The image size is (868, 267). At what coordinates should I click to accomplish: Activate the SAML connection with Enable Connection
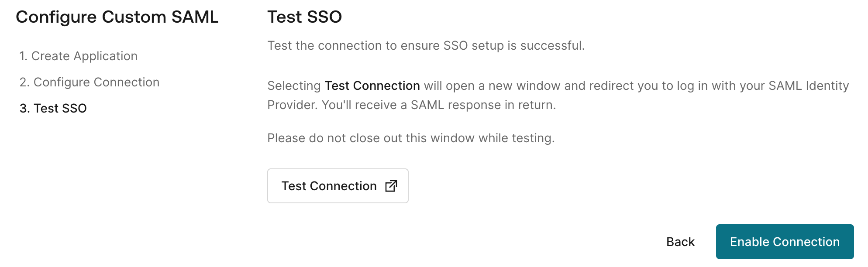click(x=784, y=241)
